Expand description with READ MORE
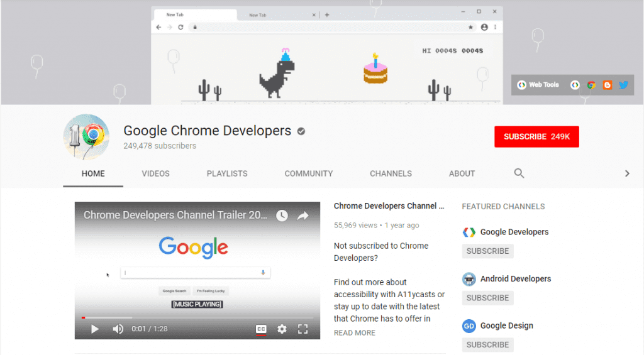This screenshot has width=644, height=355. [355, 333]
